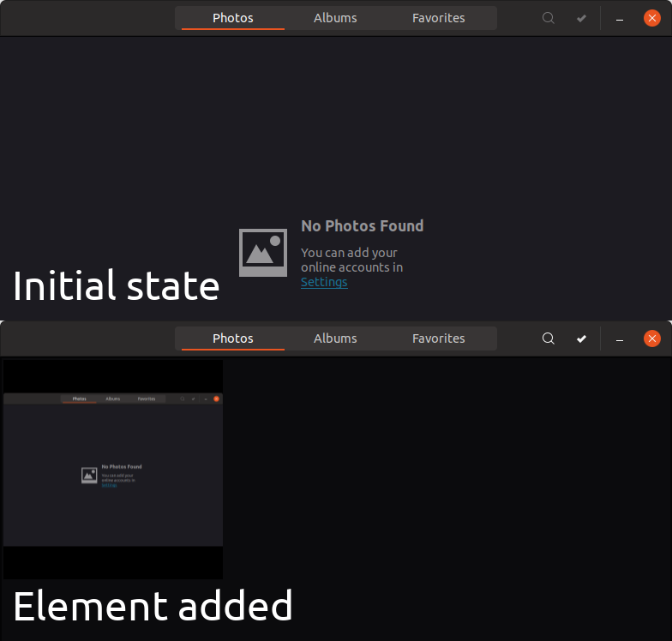Minimize the Initial state window

(619, 19)
